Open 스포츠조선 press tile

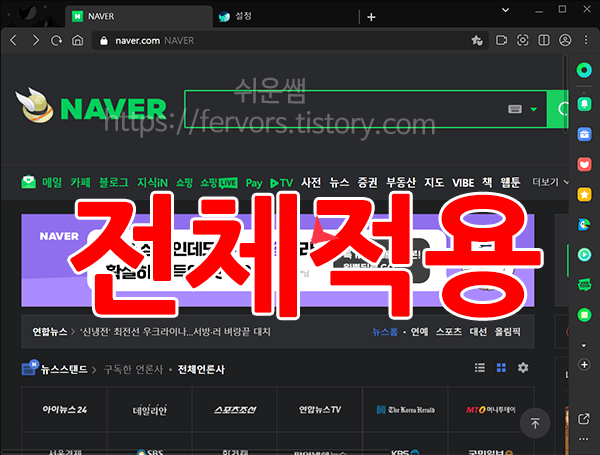tap(235, 410)
